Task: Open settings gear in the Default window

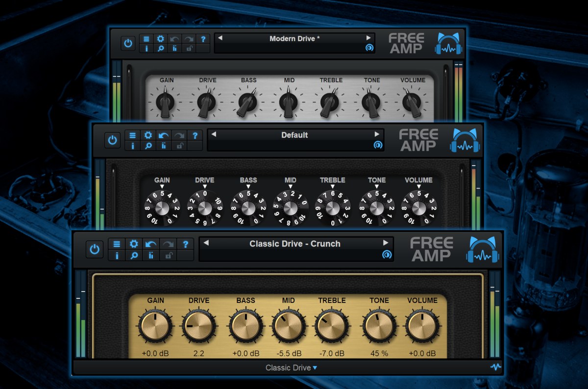Action: click(148, 135)
